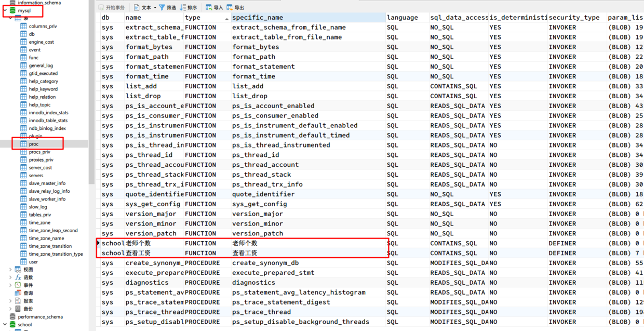Select the server_cost table
Image resolution: width=644 pixels, height=331 pixels.
(41, 167)
